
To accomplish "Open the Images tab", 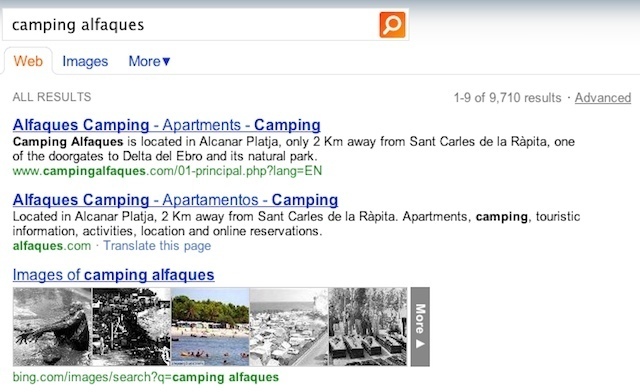I will click(85, 61).
